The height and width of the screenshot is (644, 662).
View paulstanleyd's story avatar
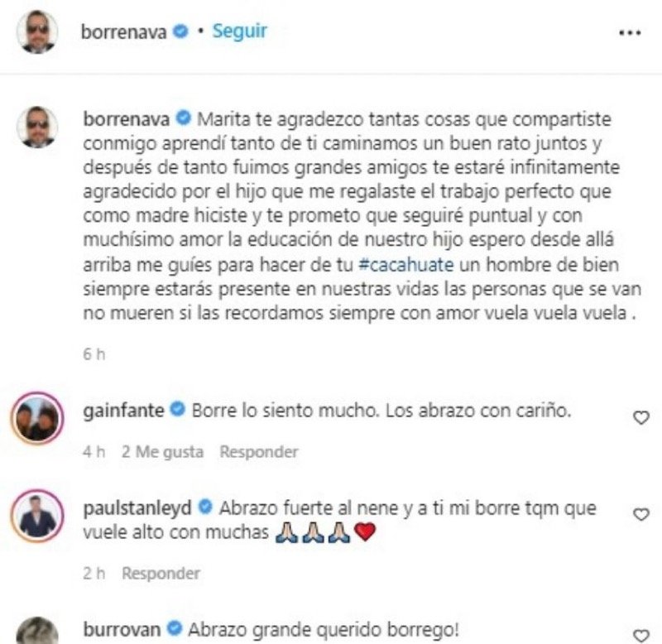[37, 516]
